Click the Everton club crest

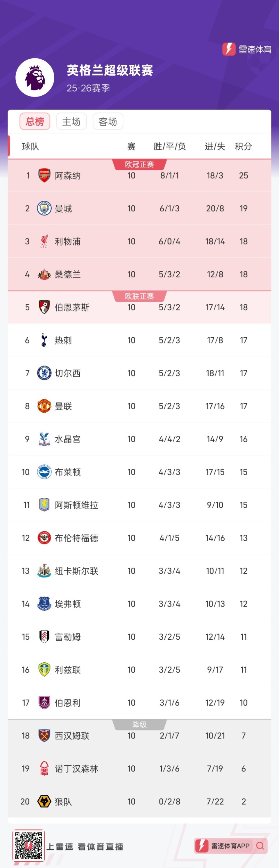coord(44,604)
